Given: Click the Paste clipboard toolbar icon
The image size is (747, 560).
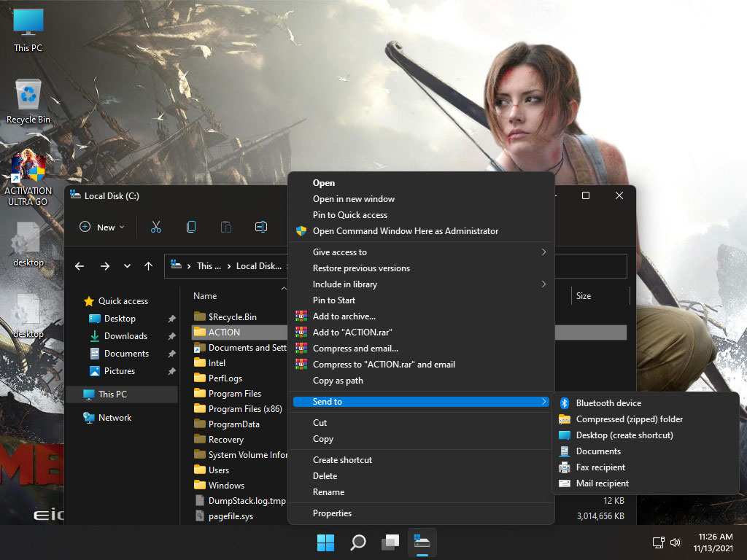Looking at the screenshot, I should pos(226,227).
